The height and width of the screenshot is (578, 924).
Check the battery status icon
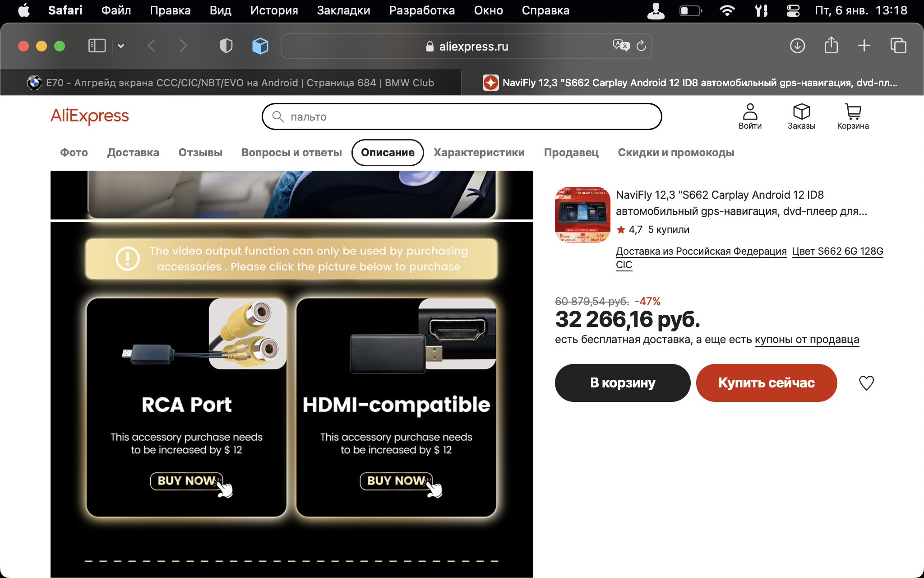pos(691,10)
